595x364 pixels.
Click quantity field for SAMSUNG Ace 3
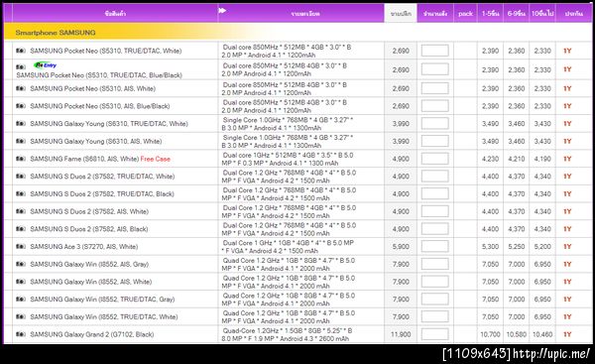435,246
